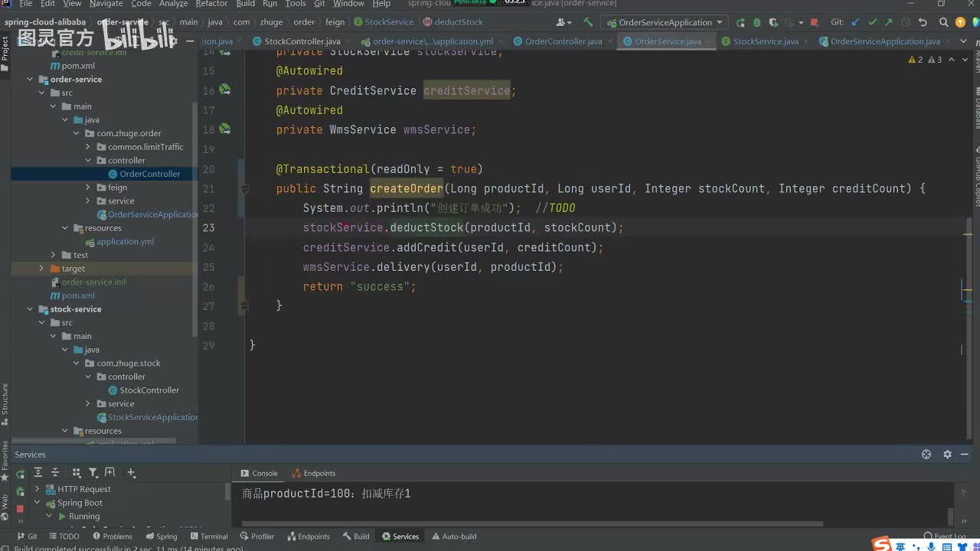Close the OrderService.java tab
Screen dimensions: 980x551
708,41
